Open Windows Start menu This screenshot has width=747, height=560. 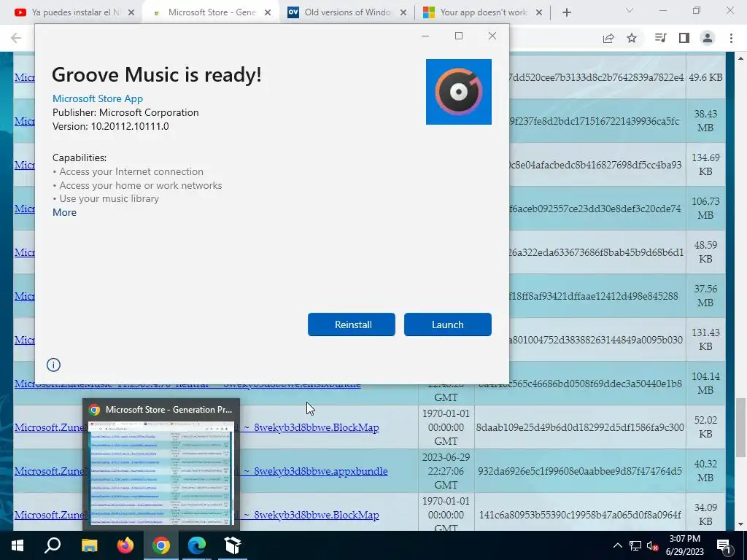[x=18, y=545]
